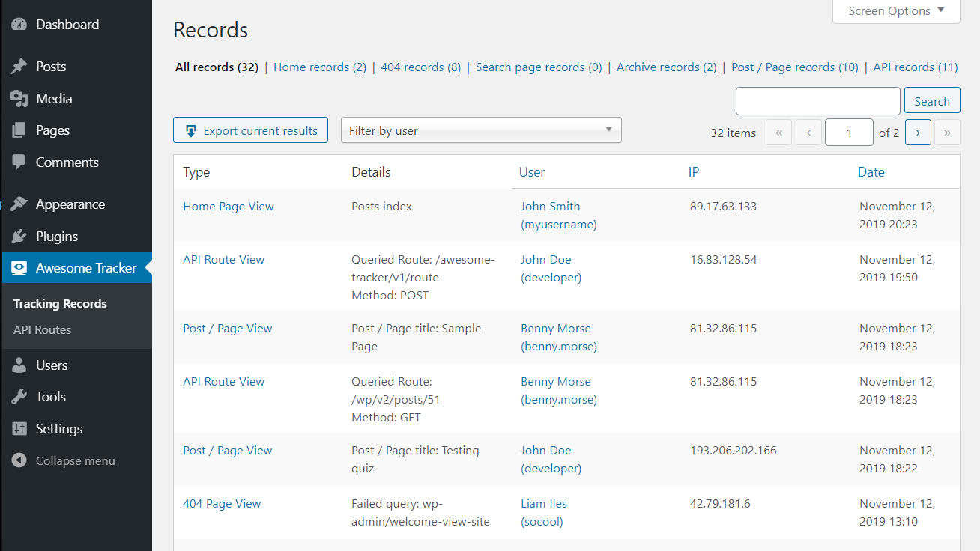The height and width of the screenshot is (551, 980).
Task: Click the Tools wrench icon
Action: coord(19,397)
